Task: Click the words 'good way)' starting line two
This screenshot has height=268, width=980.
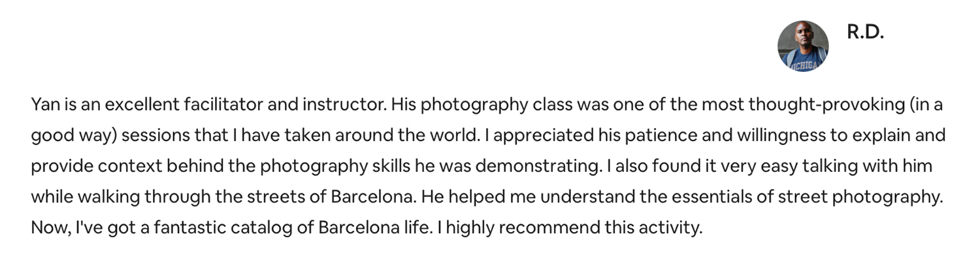Action: tap(74, 136)
